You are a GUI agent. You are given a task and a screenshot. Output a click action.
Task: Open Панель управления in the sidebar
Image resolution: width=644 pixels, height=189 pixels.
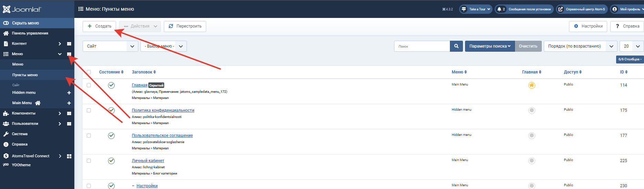[30, 33]
